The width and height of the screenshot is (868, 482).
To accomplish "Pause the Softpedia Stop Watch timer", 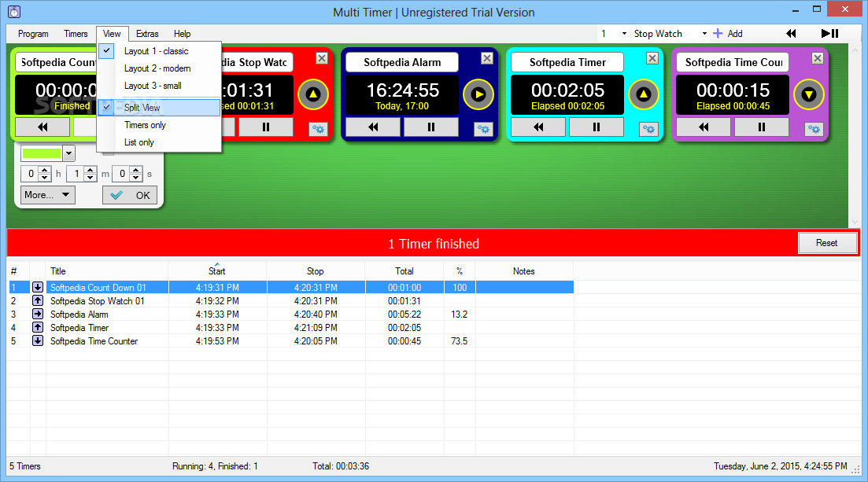I will [x=266, y=127].
